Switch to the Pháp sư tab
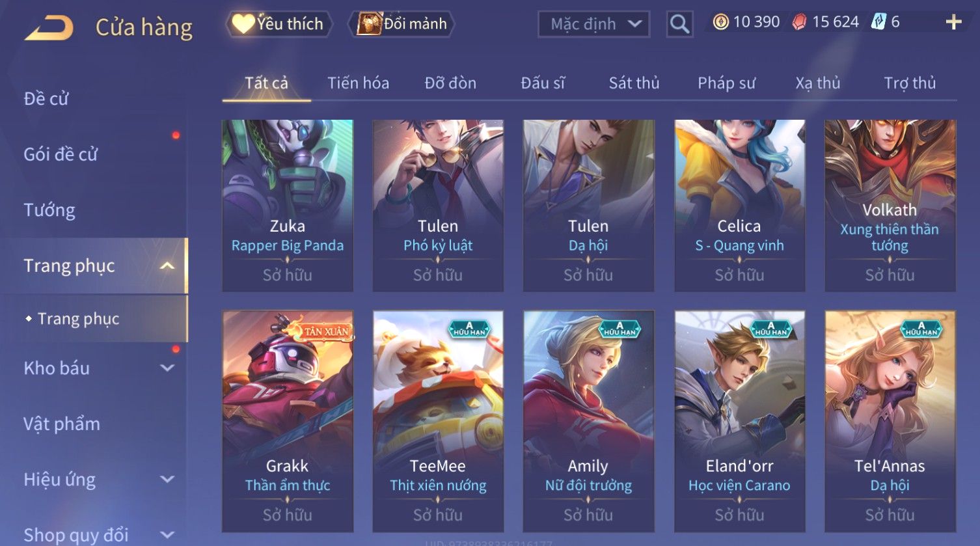The image size is (980, 546). [x=726, y=83]
